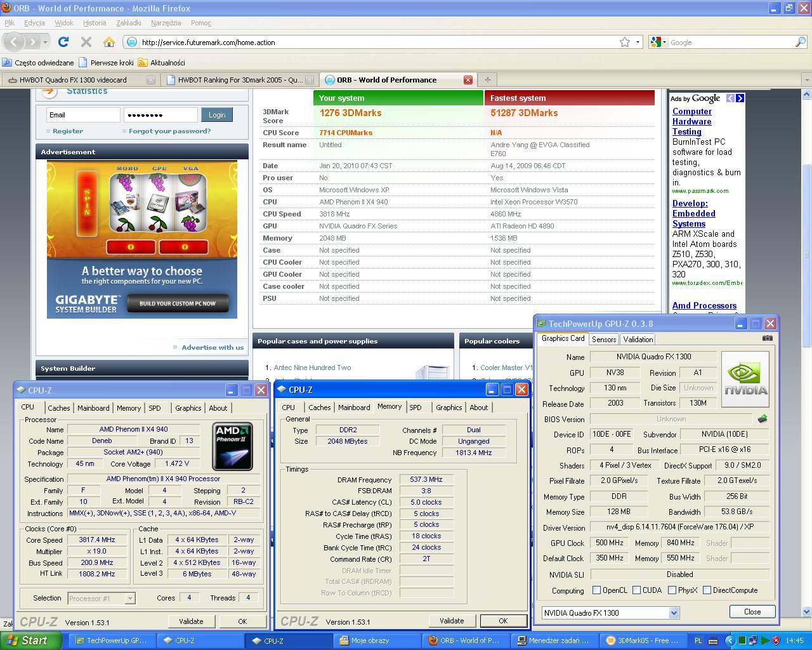This screenshot has height=650, width=812.
Task: Expand hidden system tray icons arrow
Action: (x=730, y=640)
